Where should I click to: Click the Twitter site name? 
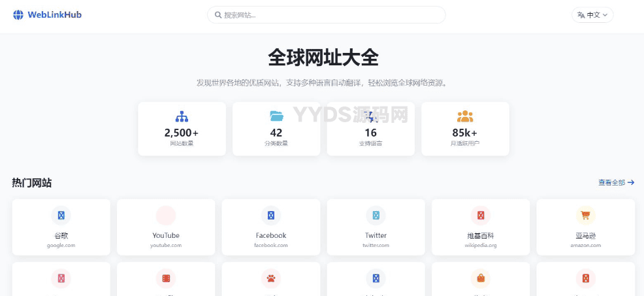coord(376,236)
